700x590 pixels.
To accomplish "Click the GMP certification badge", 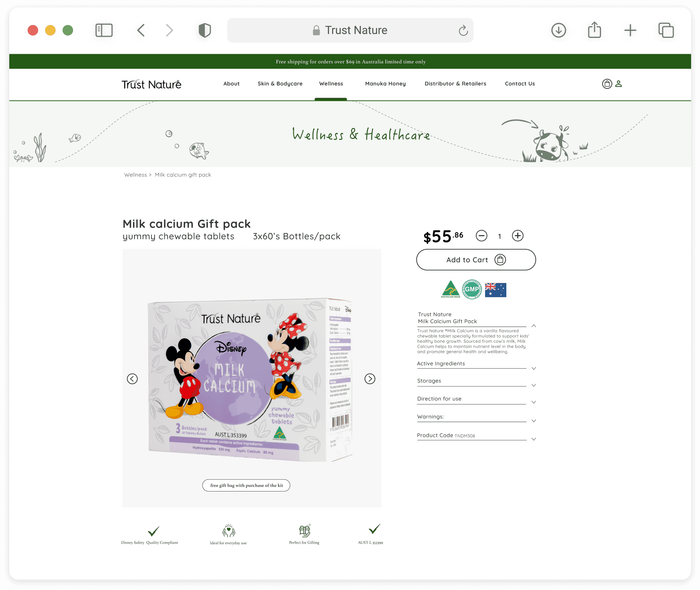I will point(472,289).
